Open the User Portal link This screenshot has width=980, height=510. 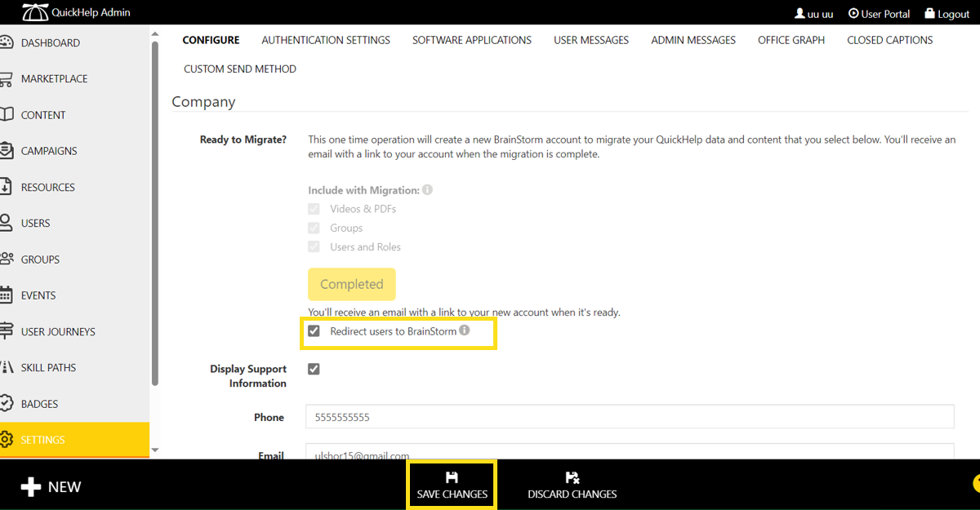pos(879,14)
